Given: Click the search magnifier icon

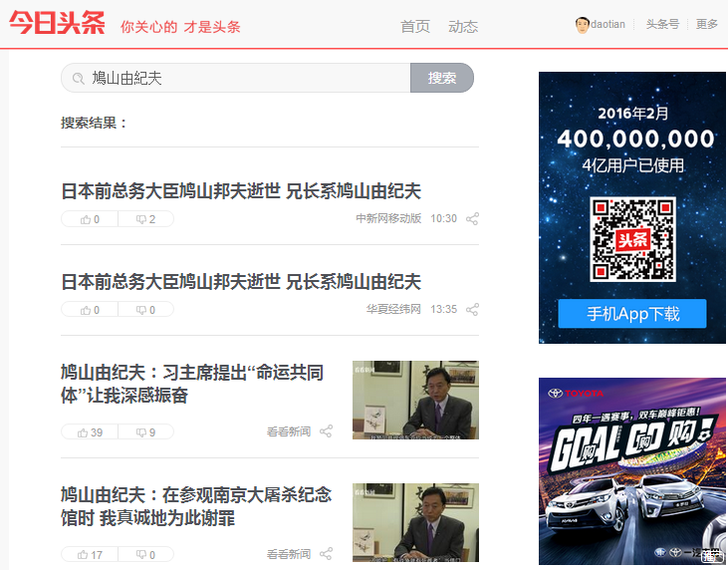Looking at the screenshot, I should (78, 78).
